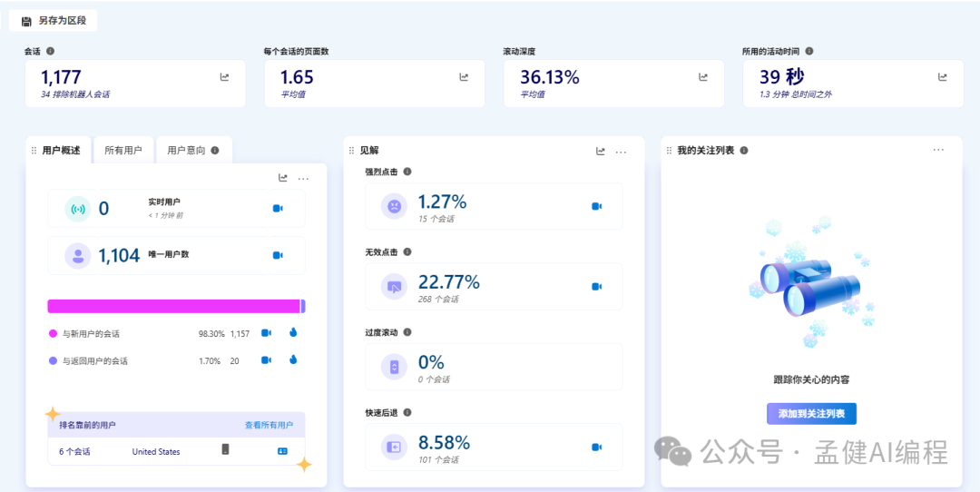Click the 6 个会话 text
The image size is (980, 492).
pos(74,451)
